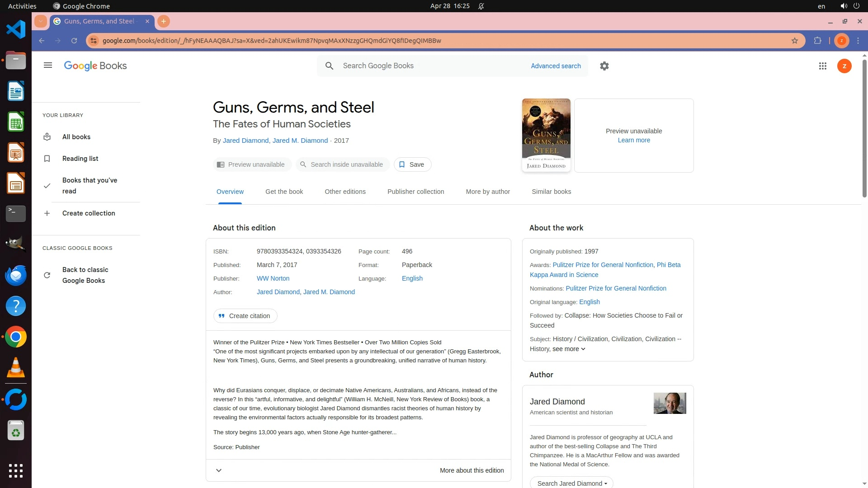Screen dimensions: 868x488
Task: Click the page's vertical scrollbar
Action: click(x=864, y=129)
